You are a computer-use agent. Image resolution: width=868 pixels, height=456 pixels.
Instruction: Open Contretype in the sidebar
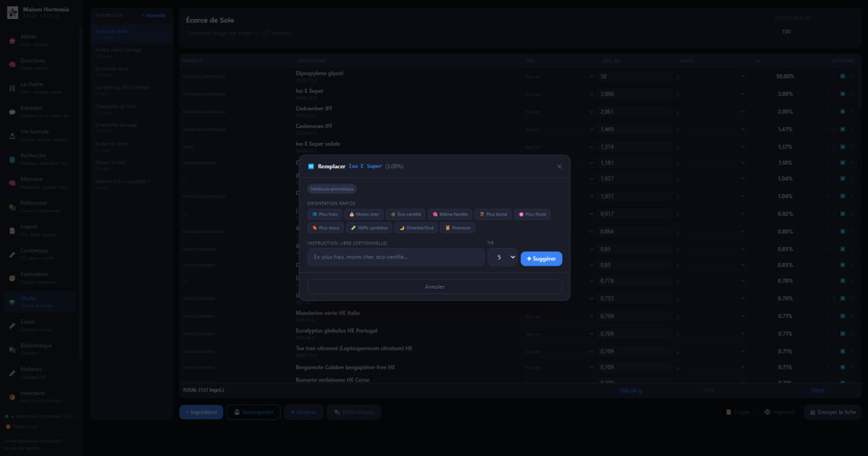pyautogui.click(x=41, y=254)
